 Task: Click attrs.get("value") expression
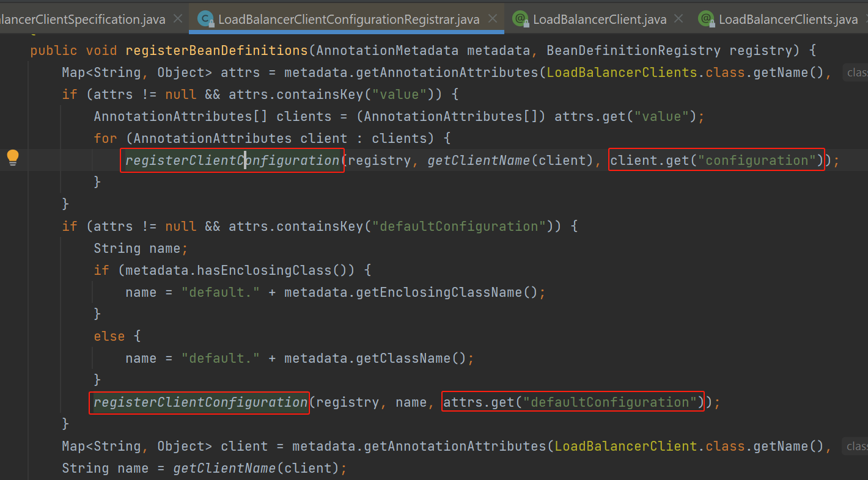tap(625, 116)
